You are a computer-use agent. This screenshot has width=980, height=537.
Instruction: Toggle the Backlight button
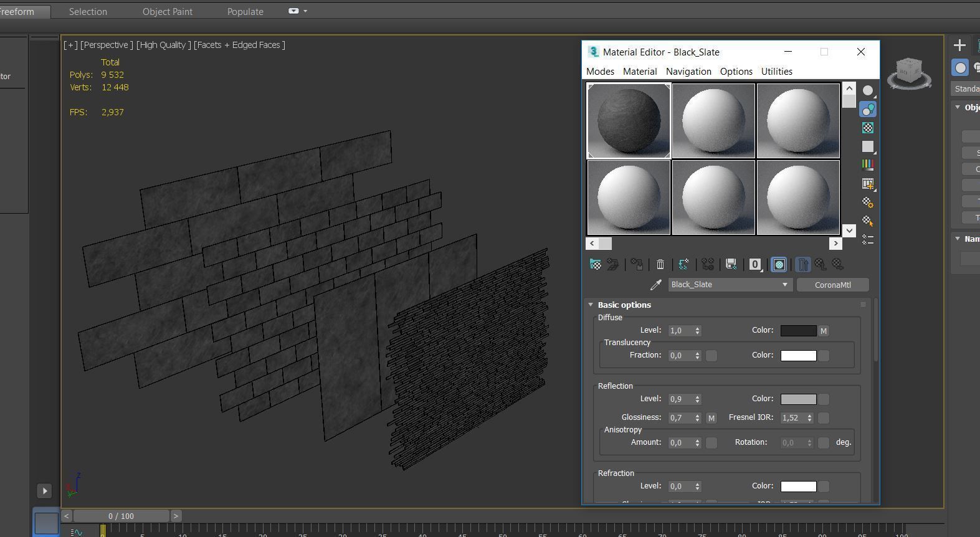click(868, 110)
